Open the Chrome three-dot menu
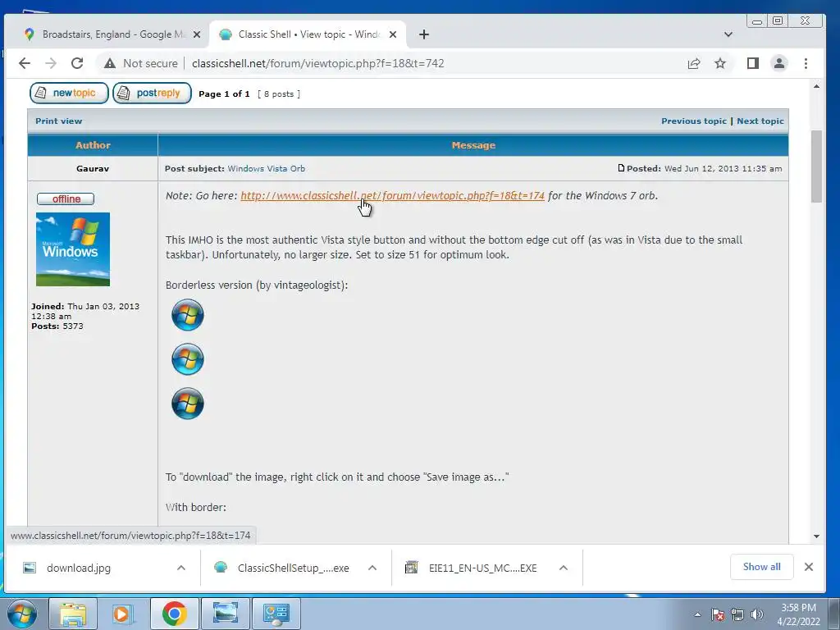This screenshot has height=630, width=840. pos(806,63)
